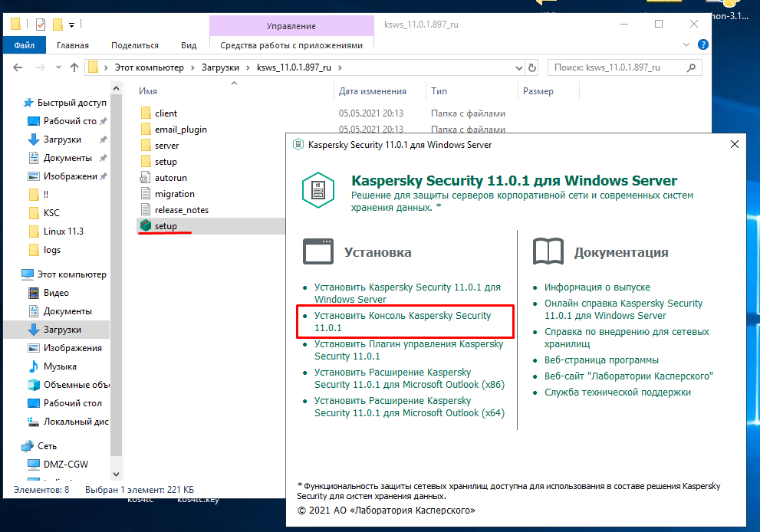Open Быстрый доступ in navigation pane
Image resolution: width=760 pixels, height=532 pixels.
click(72, 103)
